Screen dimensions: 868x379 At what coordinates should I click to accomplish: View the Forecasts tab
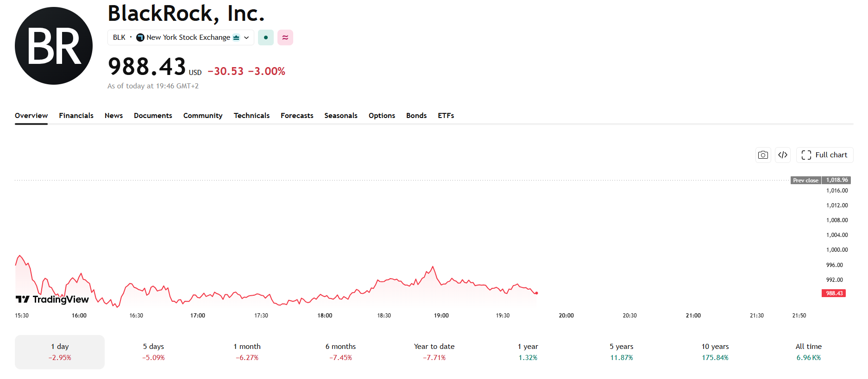(x=297, y=116)
